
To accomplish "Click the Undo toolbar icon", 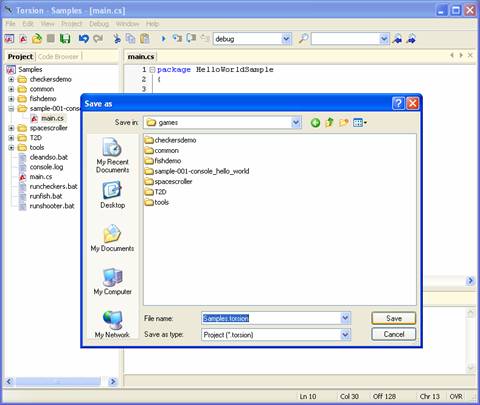I will 83,39.
